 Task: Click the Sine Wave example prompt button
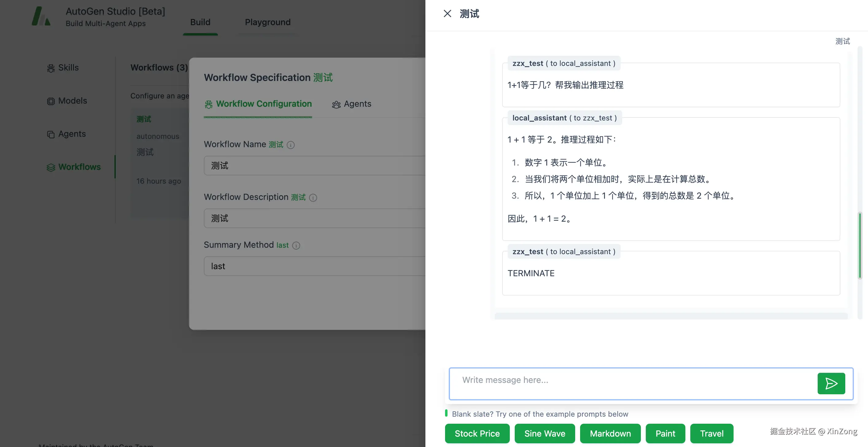click(544, 434)
